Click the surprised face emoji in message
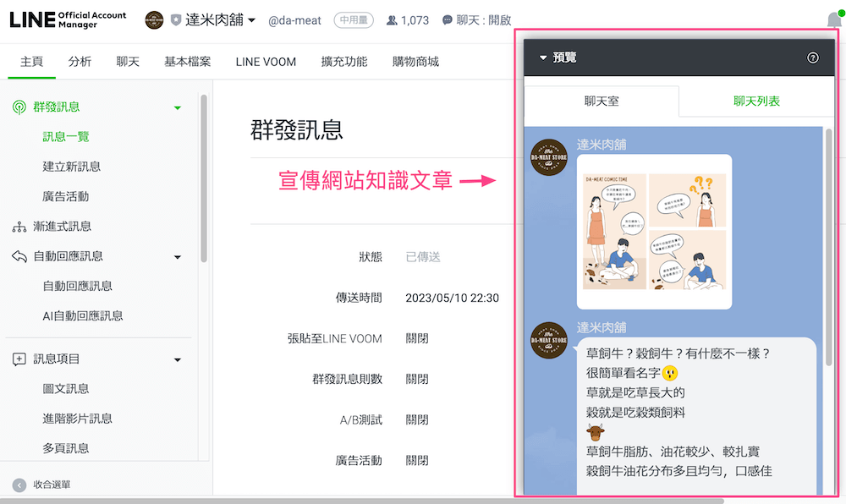The width and height of the screenshot is (846, 504). [670, 373]
